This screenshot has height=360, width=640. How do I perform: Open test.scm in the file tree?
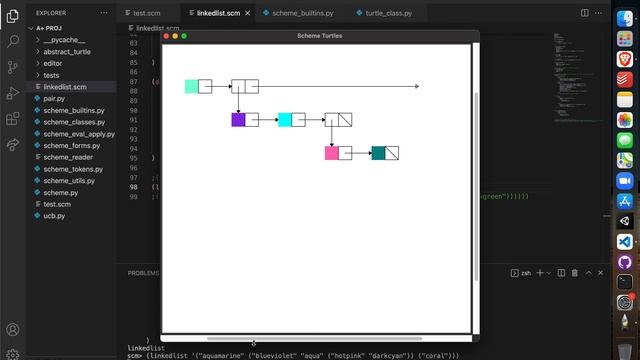(x=57, y=204)
